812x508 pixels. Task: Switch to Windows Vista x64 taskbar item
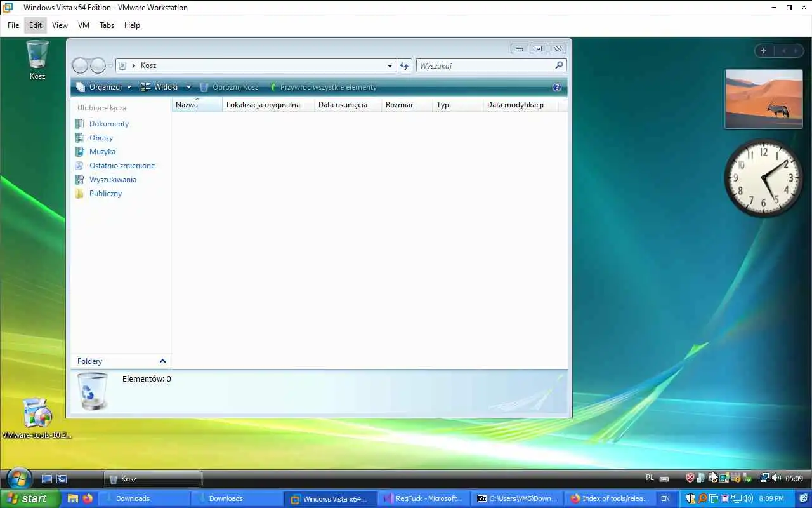click(331, 498)
